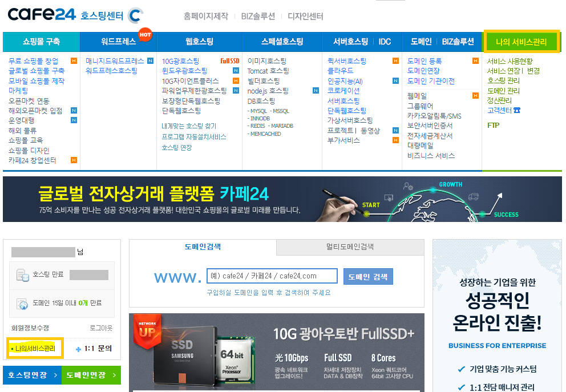Open 워드프레스호스팅 link

pos(111,71)
